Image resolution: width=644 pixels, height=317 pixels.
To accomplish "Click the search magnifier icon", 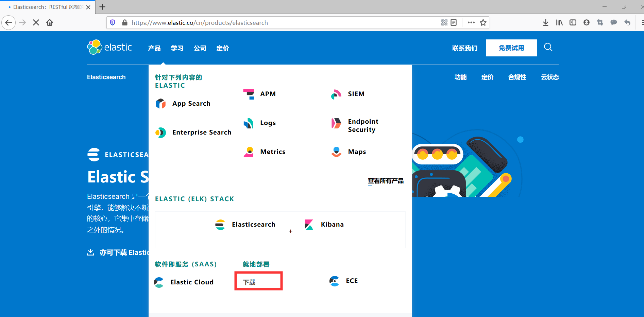I will (x=548, y=47).
